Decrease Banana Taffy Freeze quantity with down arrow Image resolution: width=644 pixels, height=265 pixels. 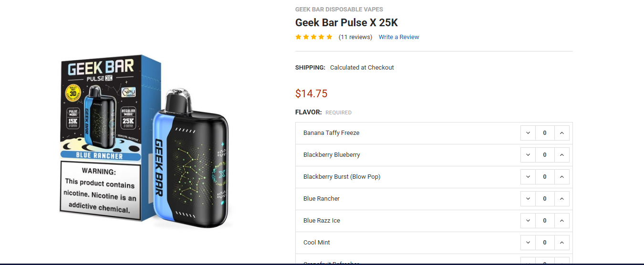(x=528, y=133)
